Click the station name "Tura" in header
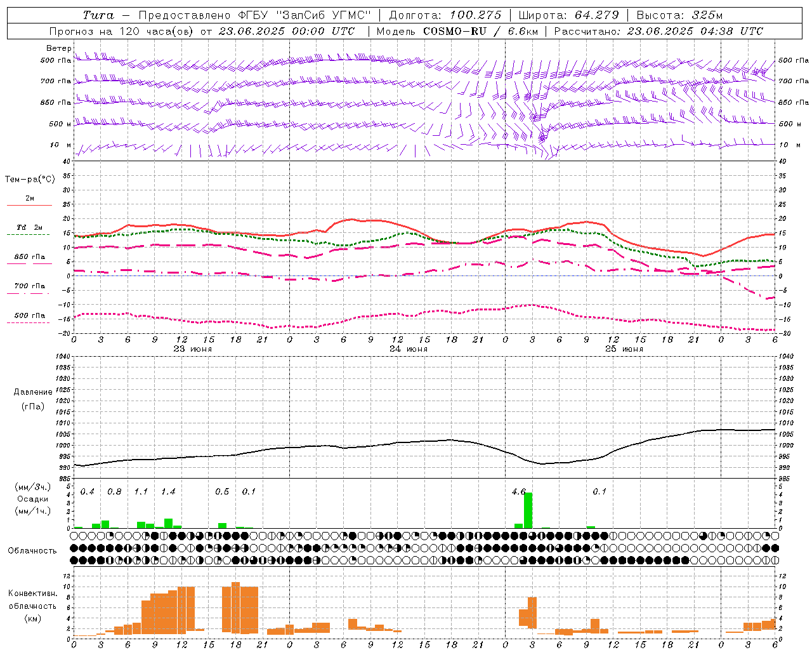Image resolution: width=812 pixels, height=650 pixels. pyautogui.click(x=98, y=15)
